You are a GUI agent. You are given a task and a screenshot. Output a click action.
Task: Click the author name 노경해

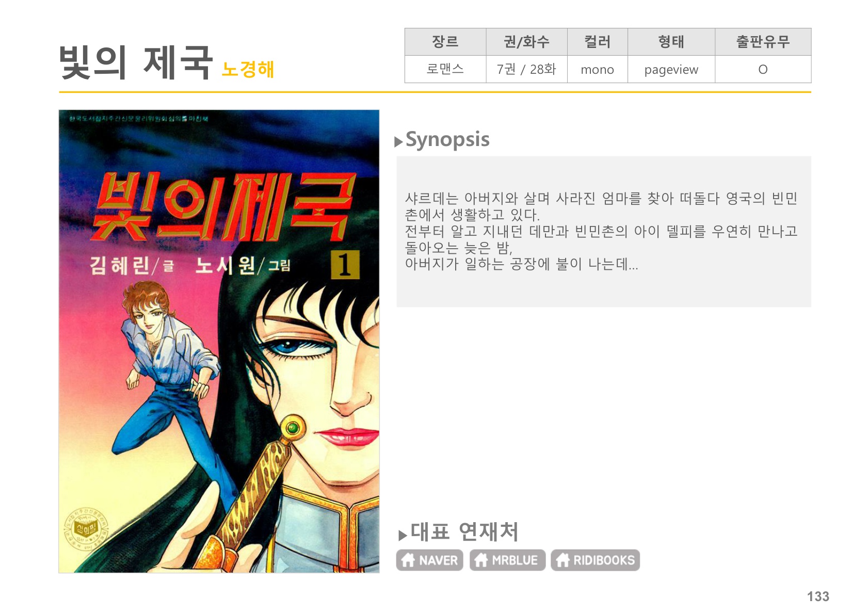pos(248,69)
